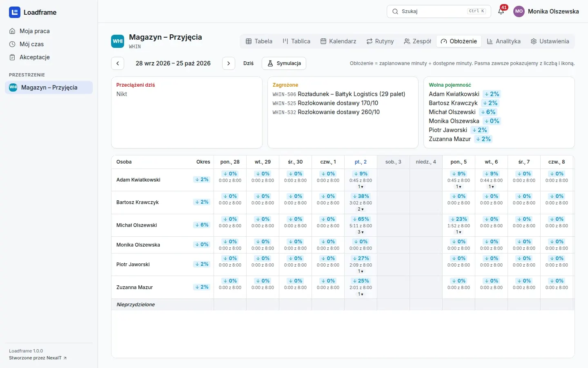The width and height of the screenshot is (588, 368).
Task: Open Moja praca in the sidebar
Action: click(49, 31)
